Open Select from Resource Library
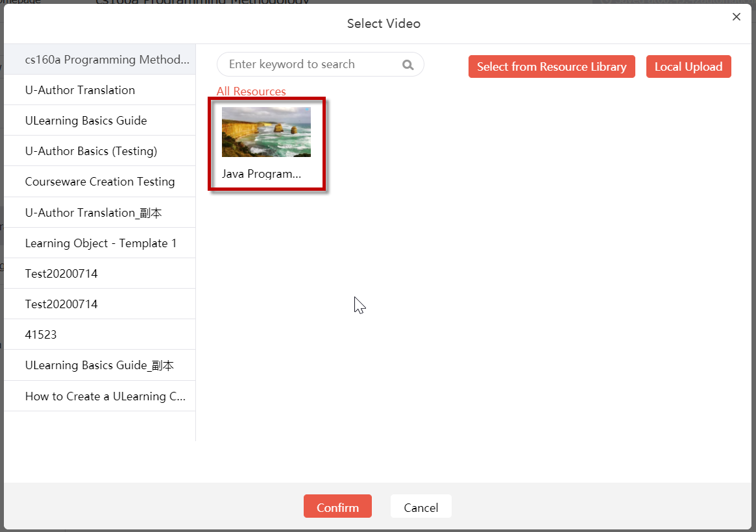This screenshot has width=756, height=532. tap(552, 66)
